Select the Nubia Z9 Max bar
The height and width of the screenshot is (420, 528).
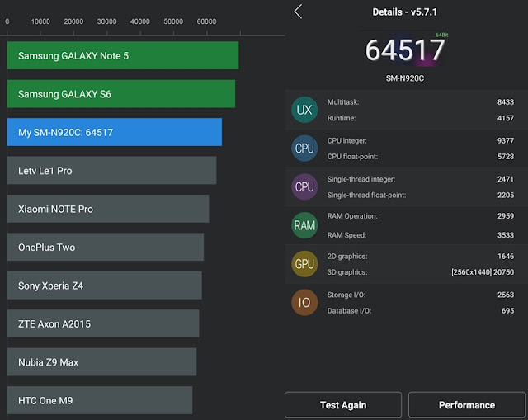click(x=101, y=362)
